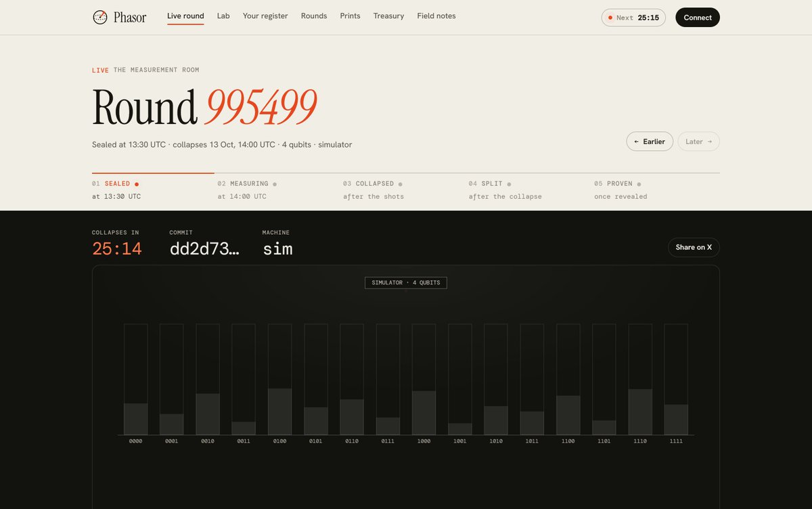Click the Phasor clock logo icon
Screen dimensions: 812x509
click(100, 17)
